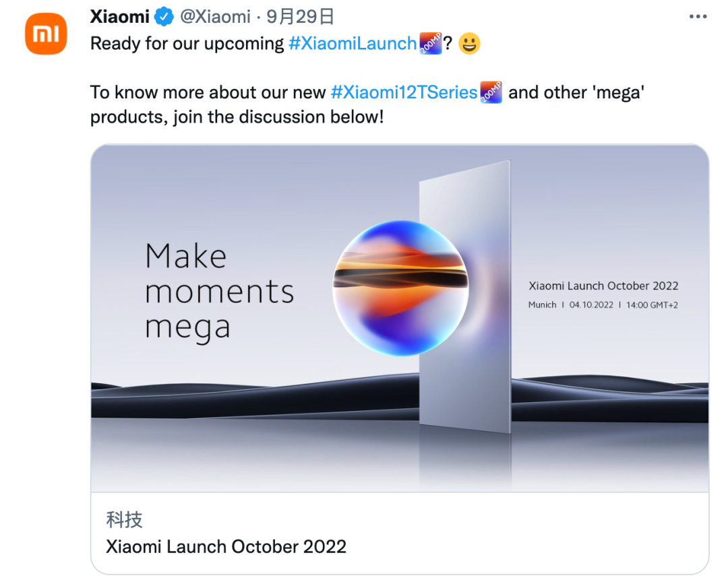The height and width of the screenshot is (584, 728).
Task: Click the Munich 04.10.2022 event details
Action: [603, 305]
